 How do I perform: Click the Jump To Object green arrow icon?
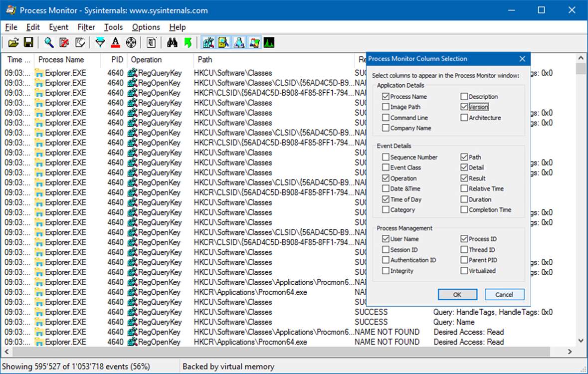188,43
